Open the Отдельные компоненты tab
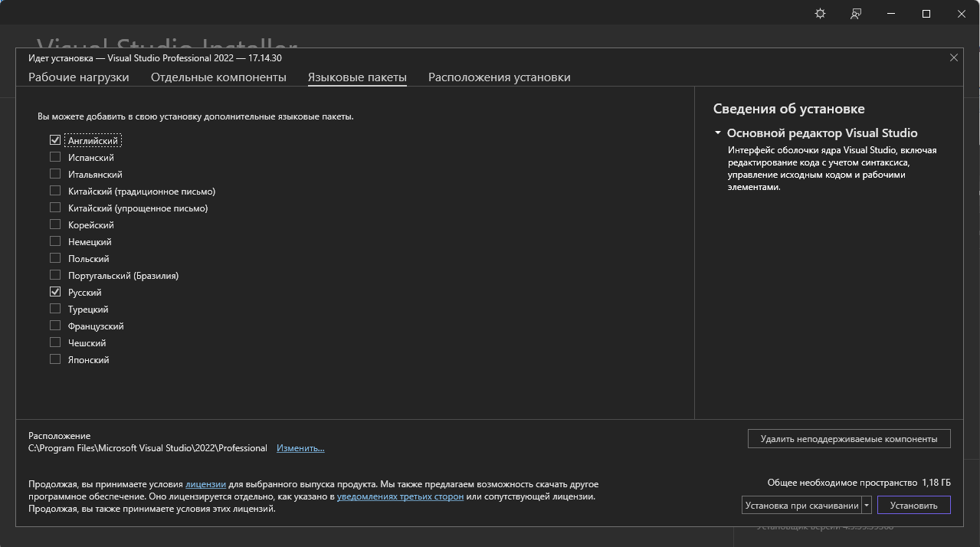 point(218,77)
